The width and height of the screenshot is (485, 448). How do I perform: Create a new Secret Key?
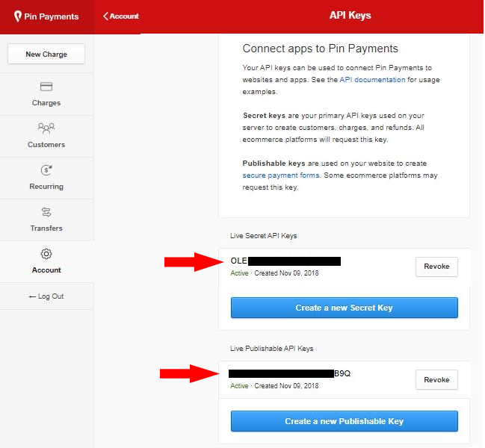(345, 308)
